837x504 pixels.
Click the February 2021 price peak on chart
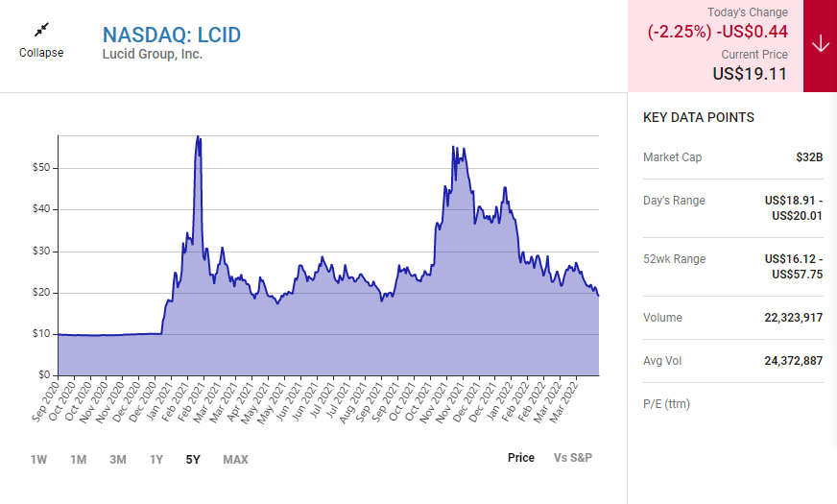[x=198, y=137]
